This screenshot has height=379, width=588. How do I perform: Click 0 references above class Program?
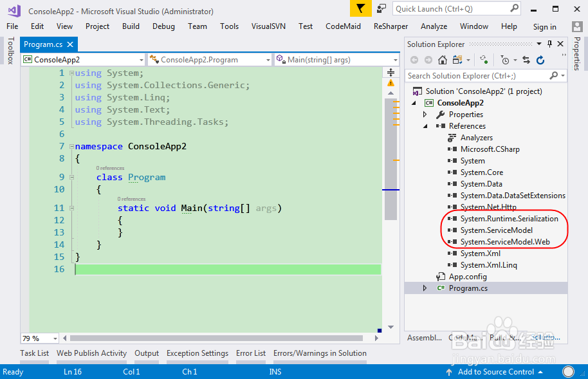pyautogui.click(x=110, y=168)
